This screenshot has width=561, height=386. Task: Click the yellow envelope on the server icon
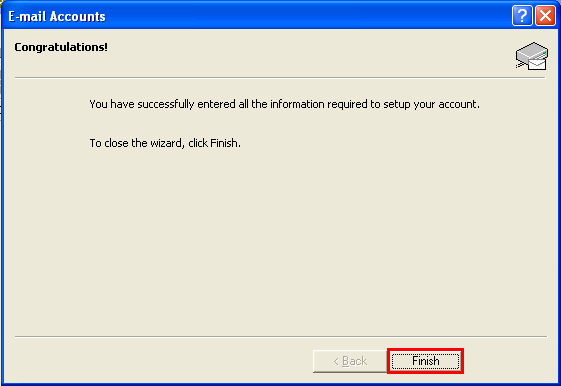point(537,64)
